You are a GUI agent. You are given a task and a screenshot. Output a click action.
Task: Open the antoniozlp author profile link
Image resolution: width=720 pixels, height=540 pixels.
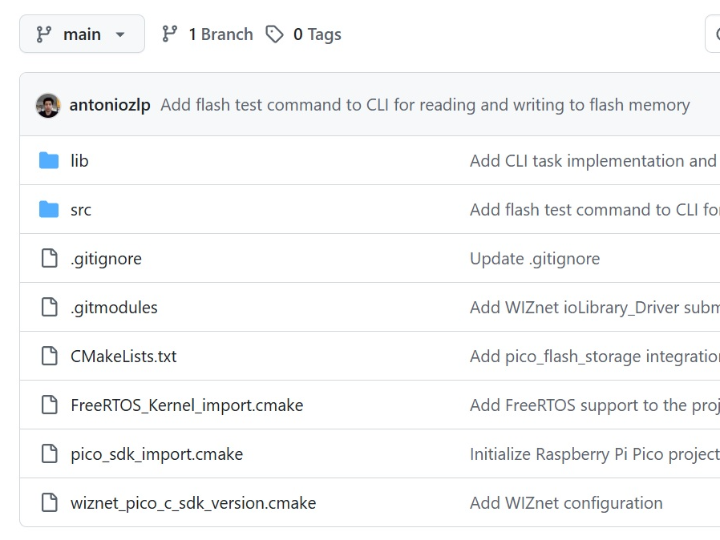110,105
